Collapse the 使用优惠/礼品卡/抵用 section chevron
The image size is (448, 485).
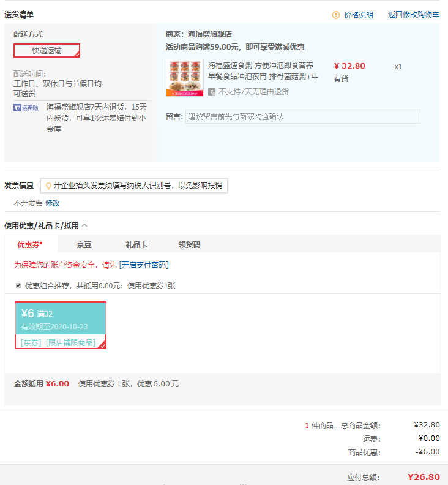pyautogui.click(x=84, y=225)
